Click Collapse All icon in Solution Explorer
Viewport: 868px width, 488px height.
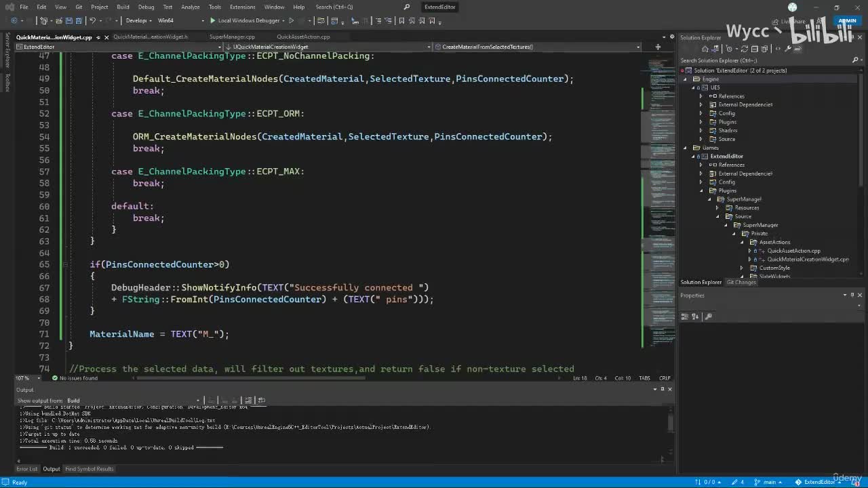point(756,49)
